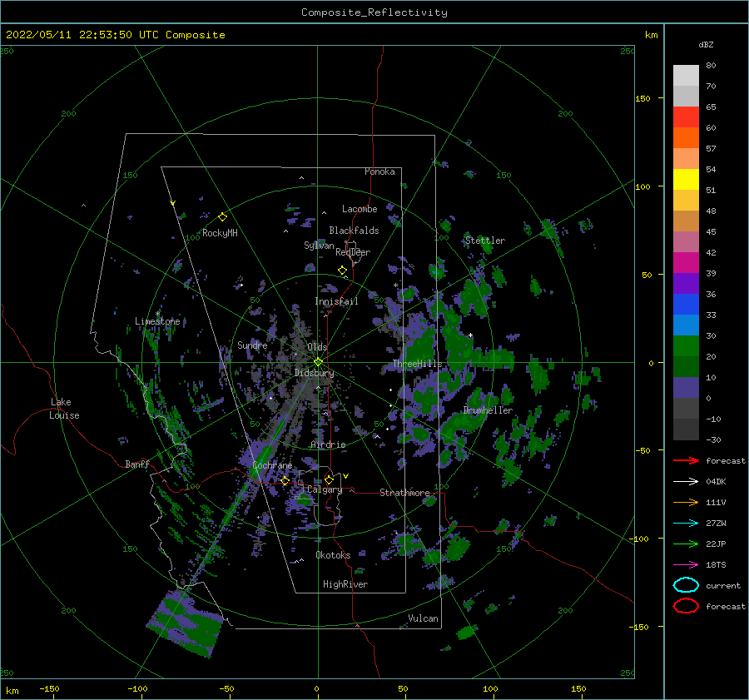Click the Lake Louise label
The image size is (749, 700).
point(64,409)
